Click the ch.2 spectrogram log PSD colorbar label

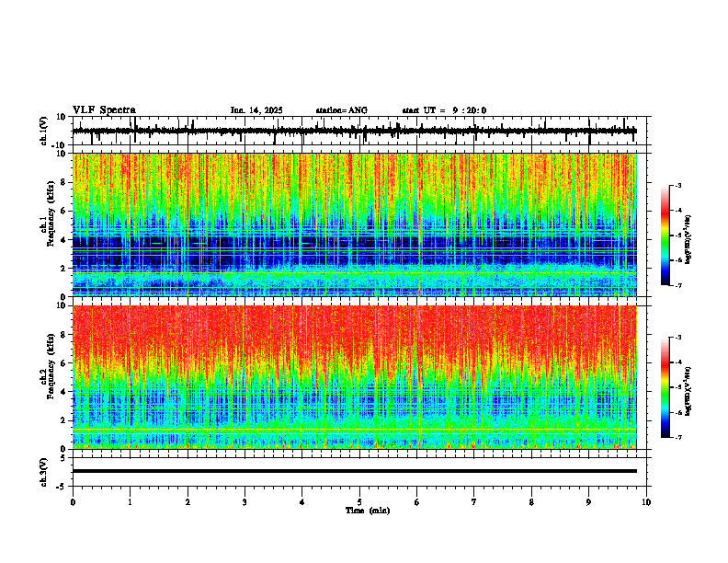[688, 391]
